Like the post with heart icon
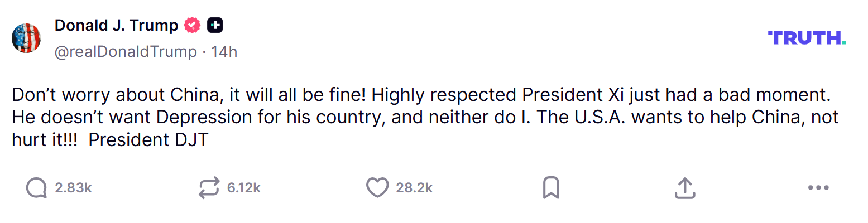The height and width of the screenshot is (223, 868). pos(377,188)
